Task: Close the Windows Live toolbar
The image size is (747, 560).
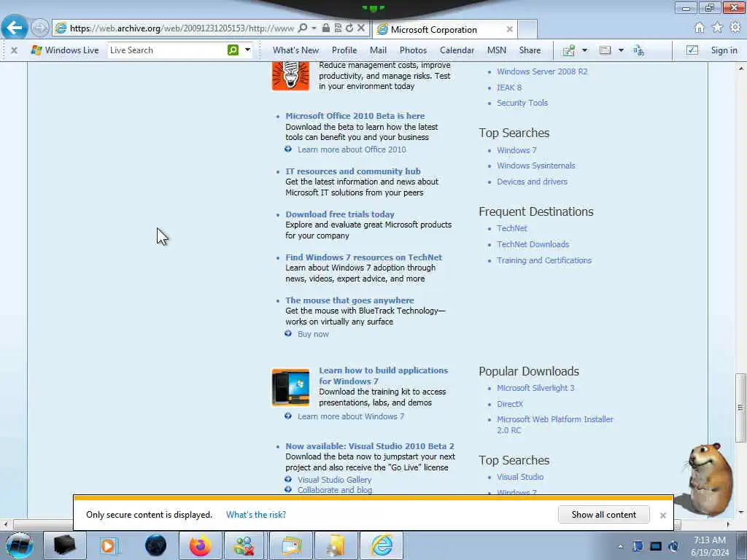Action: (x=15, y=50)
